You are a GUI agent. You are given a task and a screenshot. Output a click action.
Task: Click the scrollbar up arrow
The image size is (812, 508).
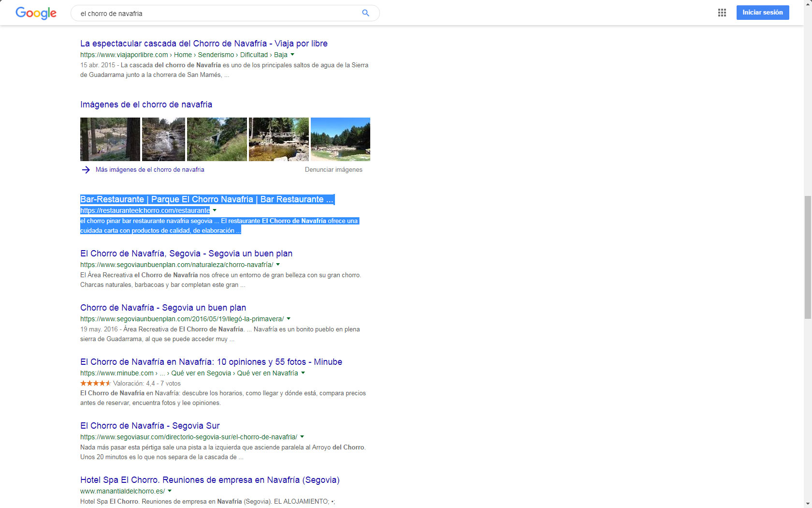point(808,4)
